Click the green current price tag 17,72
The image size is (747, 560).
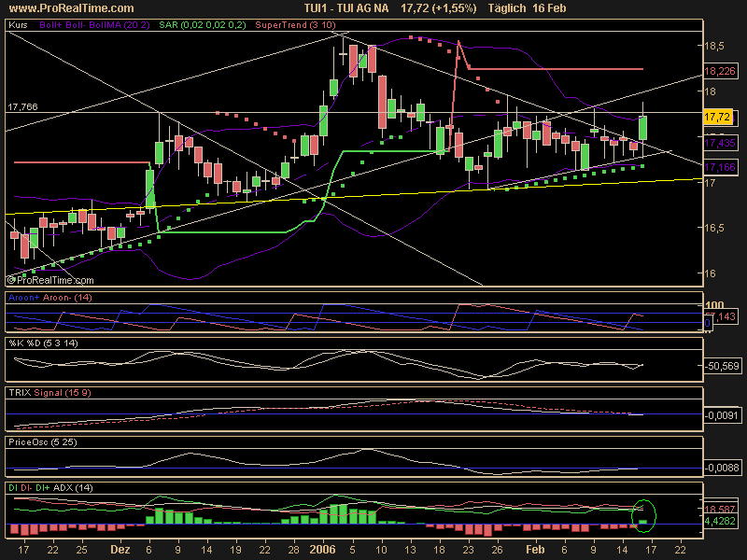pos(716,117)
